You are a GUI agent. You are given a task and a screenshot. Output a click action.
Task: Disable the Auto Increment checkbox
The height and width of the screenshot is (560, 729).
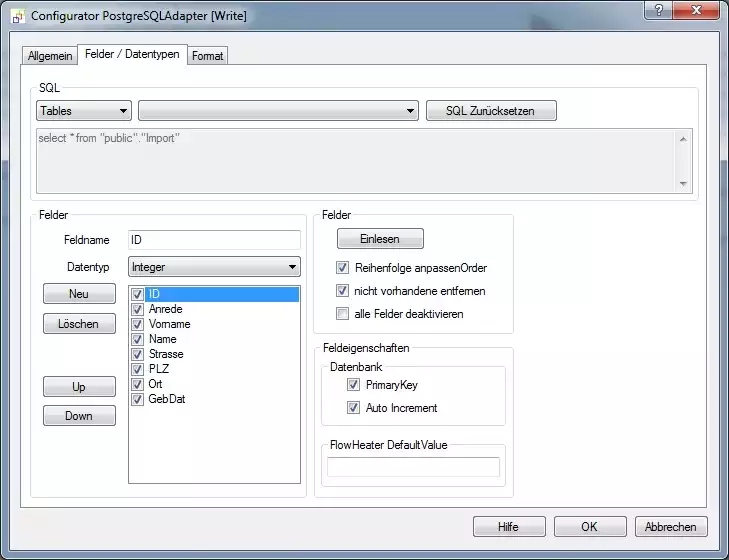coord(353,408)
